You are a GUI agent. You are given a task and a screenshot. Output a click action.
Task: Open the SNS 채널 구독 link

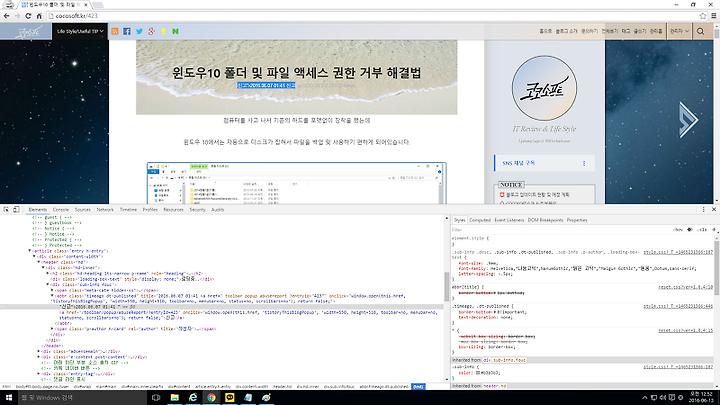click(x=519, y=163)
